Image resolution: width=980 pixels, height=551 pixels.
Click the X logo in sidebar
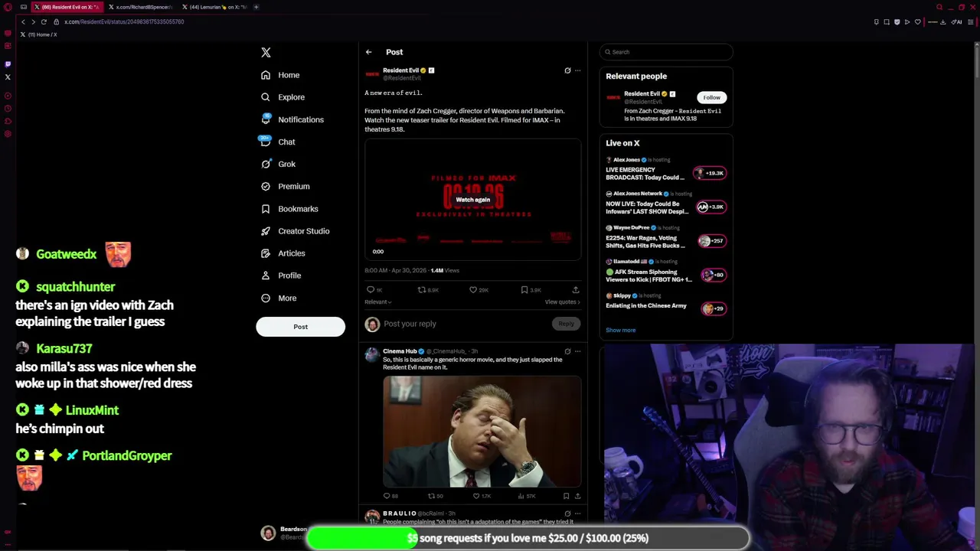(x=266, y=53)
